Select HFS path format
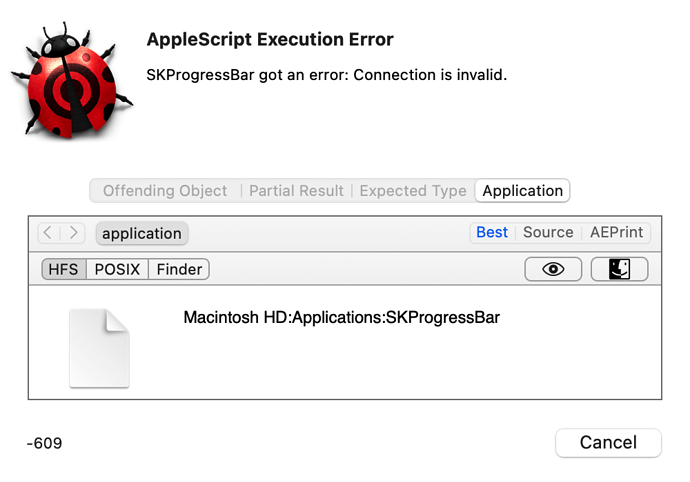690x482 pixels. [x=64, y=269]
